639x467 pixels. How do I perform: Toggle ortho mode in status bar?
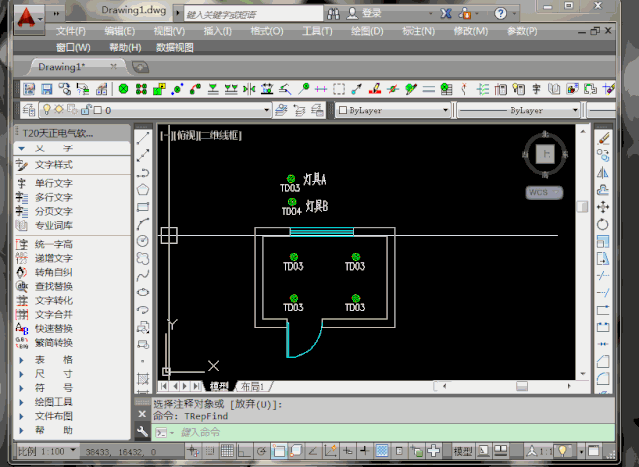(x=244, y=451)
